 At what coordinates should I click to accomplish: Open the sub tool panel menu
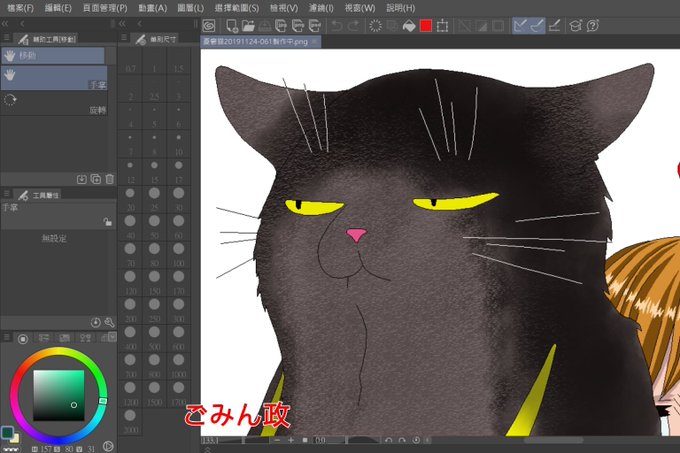(x=7, y=38)
